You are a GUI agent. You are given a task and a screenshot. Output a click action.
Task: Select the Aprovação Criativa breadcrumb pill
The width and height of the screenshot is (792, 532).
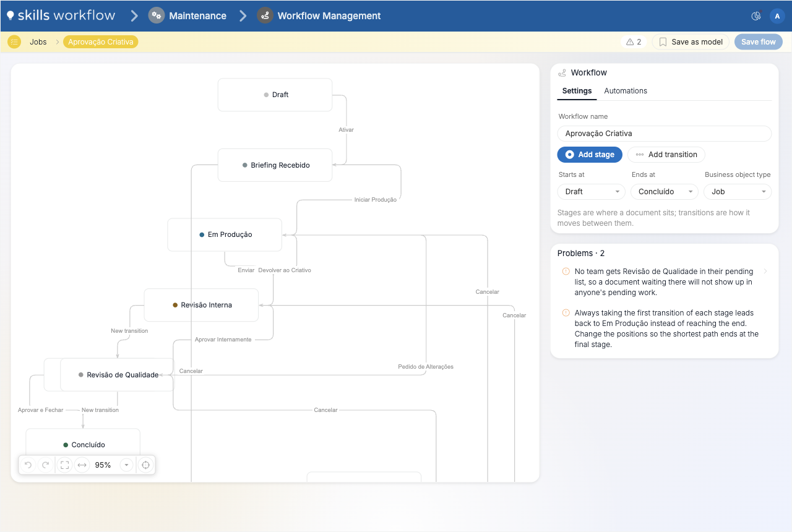101,42
